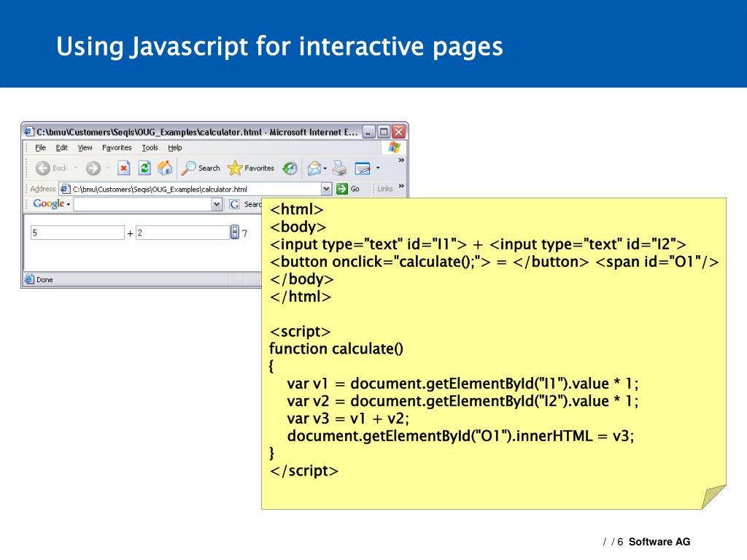Image resolution: width=747 pixels, height=560 pixels.
Task: Click the green Go arrow button
Action: pyautogui.click(x=341, y=189)
